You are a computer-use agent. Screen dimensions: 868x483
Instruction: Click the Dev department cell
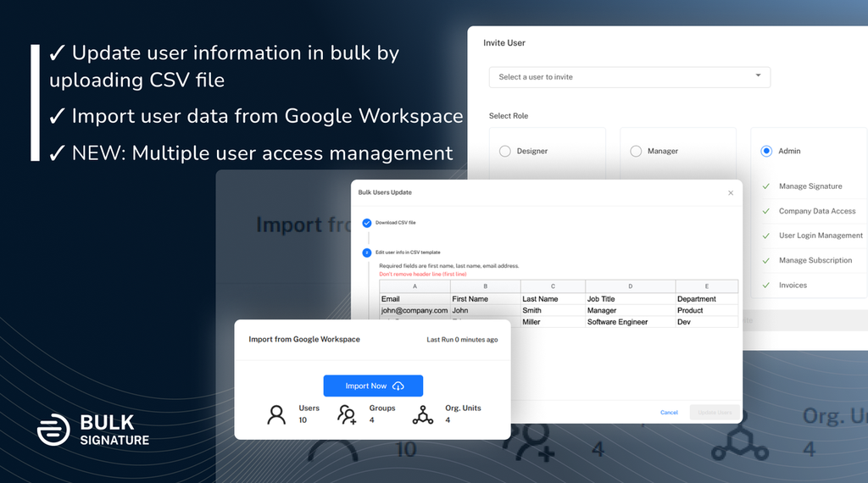[x=707, y=322]
